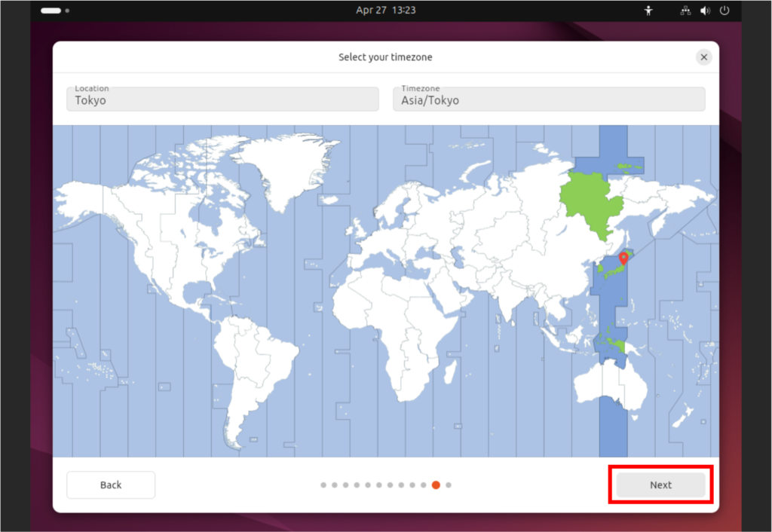The height and width of the screenshot is (532, 772).
Task: Click the red location pin on Japan
Action: coord(623,258)
